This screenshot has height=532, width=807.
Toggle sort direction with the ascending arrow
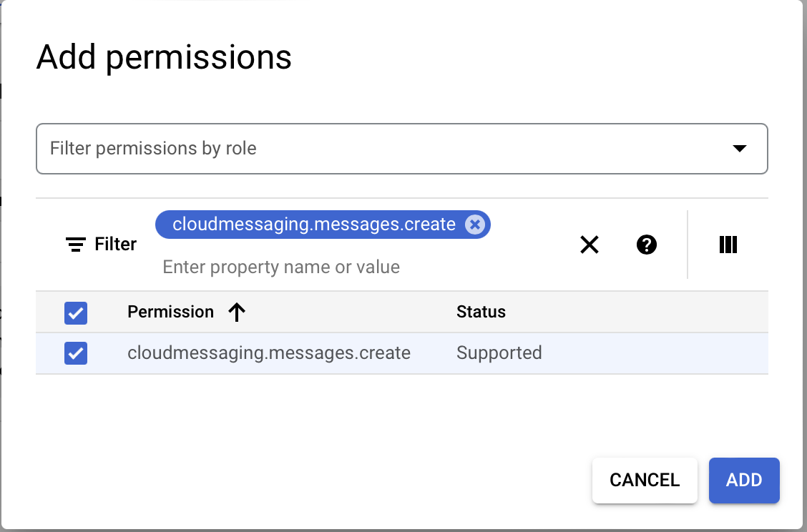[x=236, y=312]
